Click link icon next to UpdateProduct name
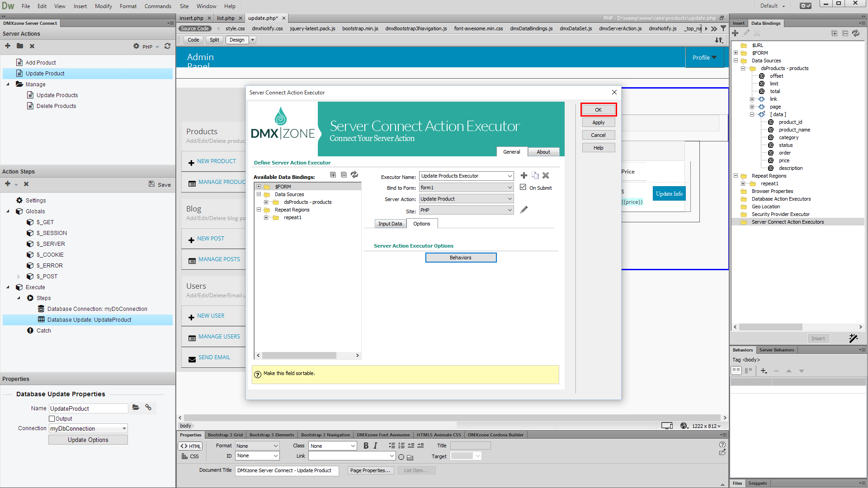This screenshot has width=868, height=488. point(148,408)
